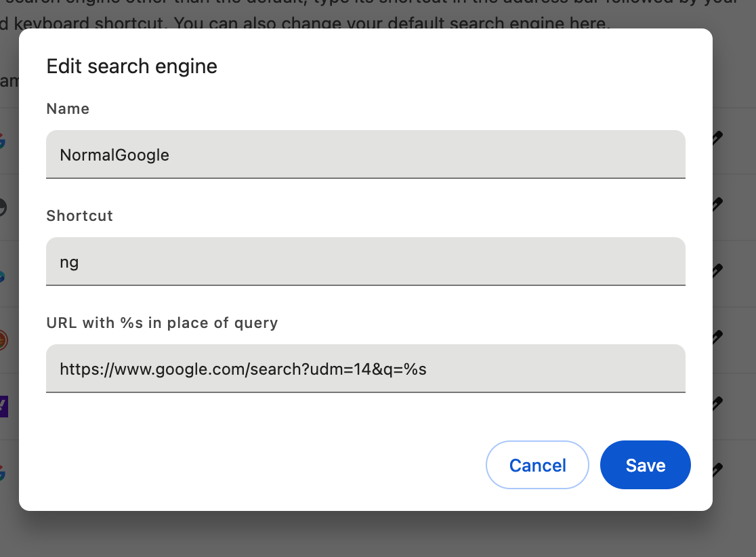Click the topmost pencil edit icon
756x557 pixels.
click(x=717, y=138)
